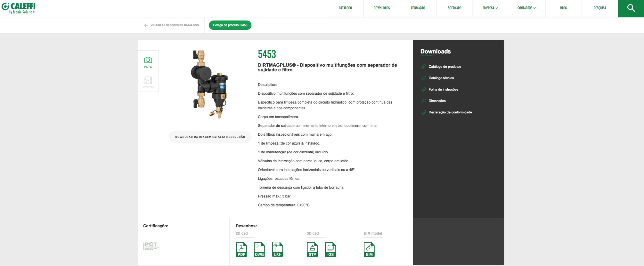
Task: Open the Catálogo de produtos download link
Action: click(445, 67)
